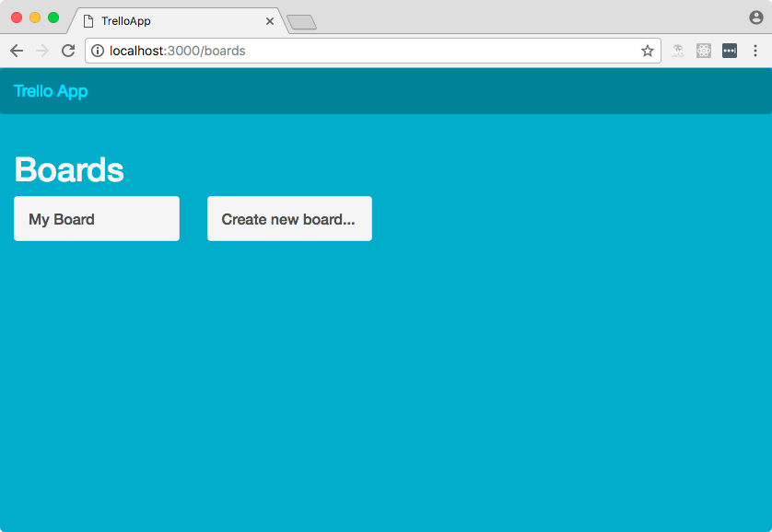Click the faded extension icon beside the star
772x532 pixels.
click(x=678, y=51)
